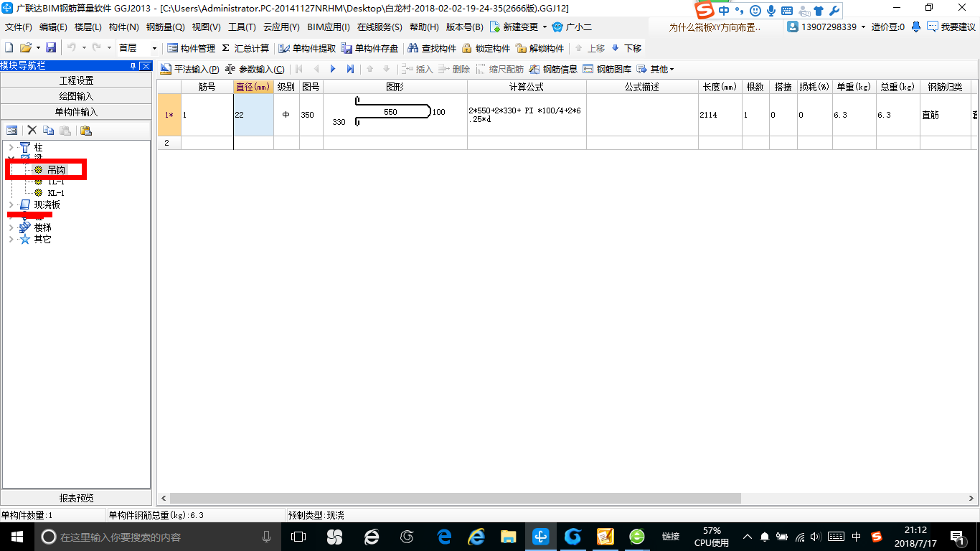Expand the 楼梯 tree node

point(11,227)
